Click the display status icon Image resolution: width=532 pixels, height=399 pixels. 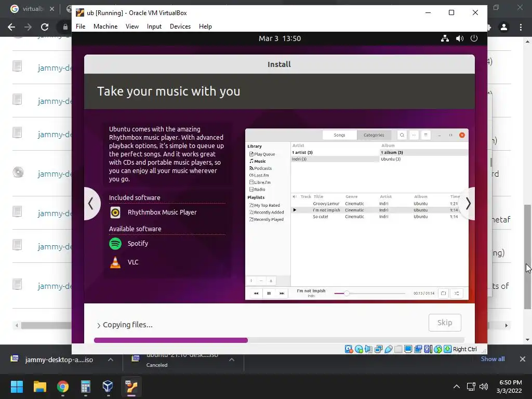click(x=408, y=349)
